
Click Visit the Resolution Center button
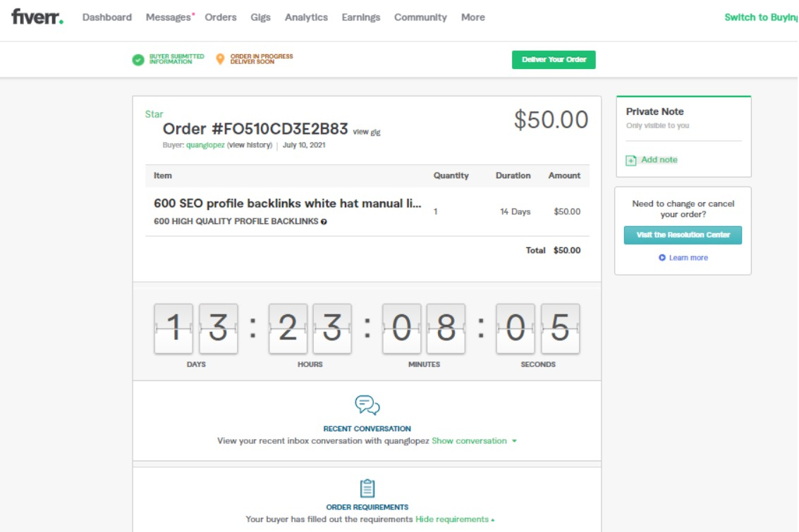coord(683,235)
